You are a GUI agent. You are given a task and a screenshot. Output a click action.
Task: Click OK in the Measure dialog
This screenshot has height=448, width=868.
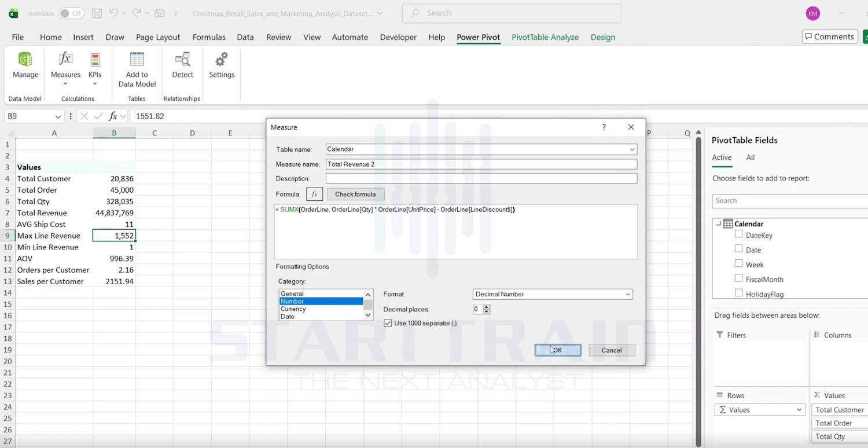click(x=558, y=350)
